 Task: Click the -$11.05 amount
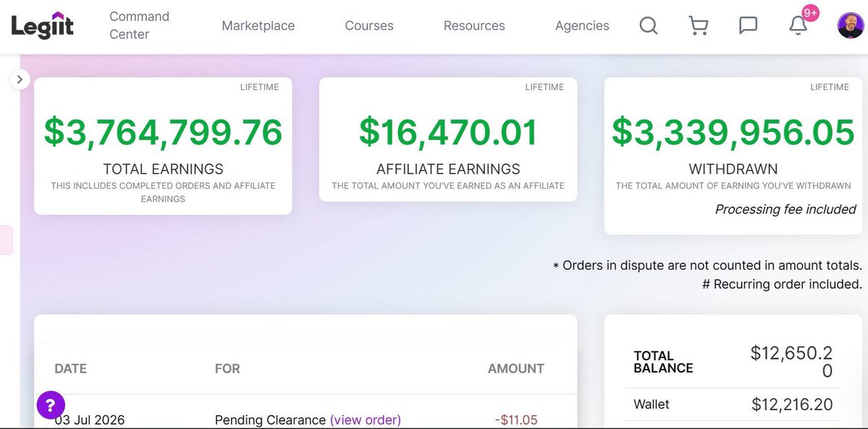516,420
